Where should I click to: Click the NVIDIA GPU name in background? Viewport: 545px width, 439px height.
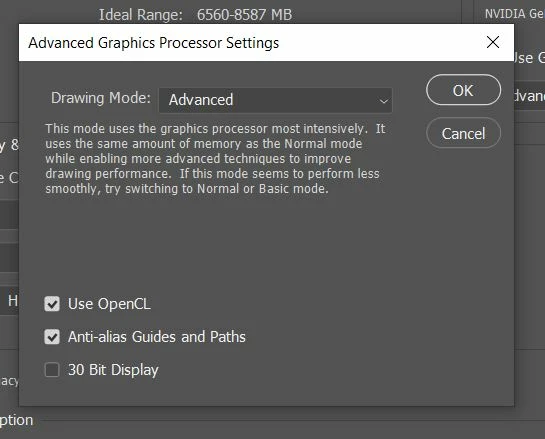pos(515,14)
